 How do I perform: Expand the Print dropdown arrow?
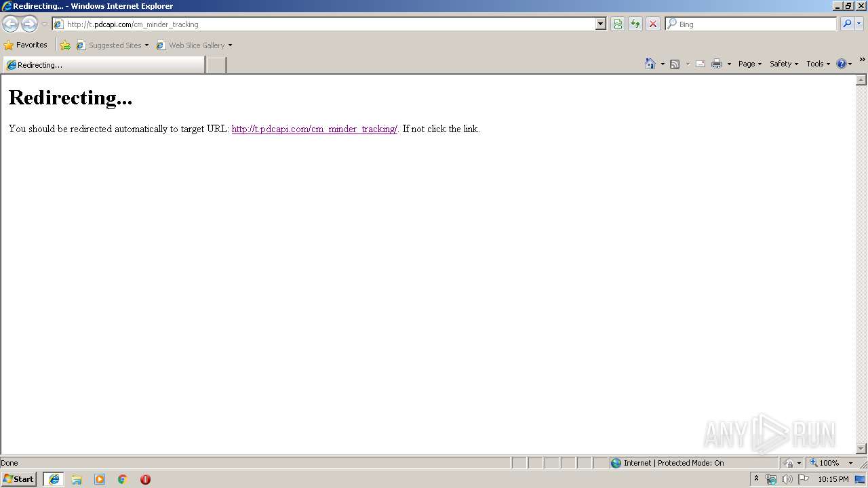[729, 64]
